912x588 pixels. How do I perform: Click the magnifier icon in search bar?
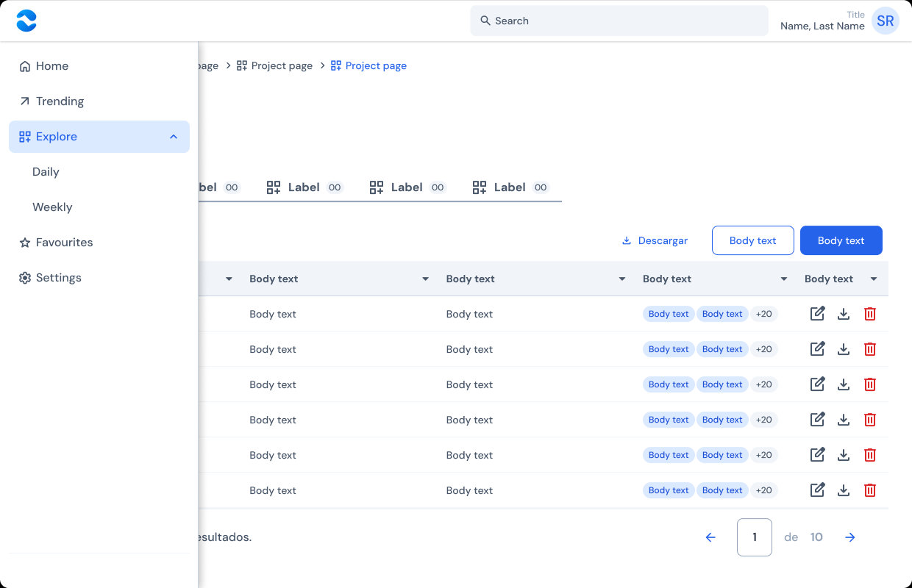coord(485,21)
